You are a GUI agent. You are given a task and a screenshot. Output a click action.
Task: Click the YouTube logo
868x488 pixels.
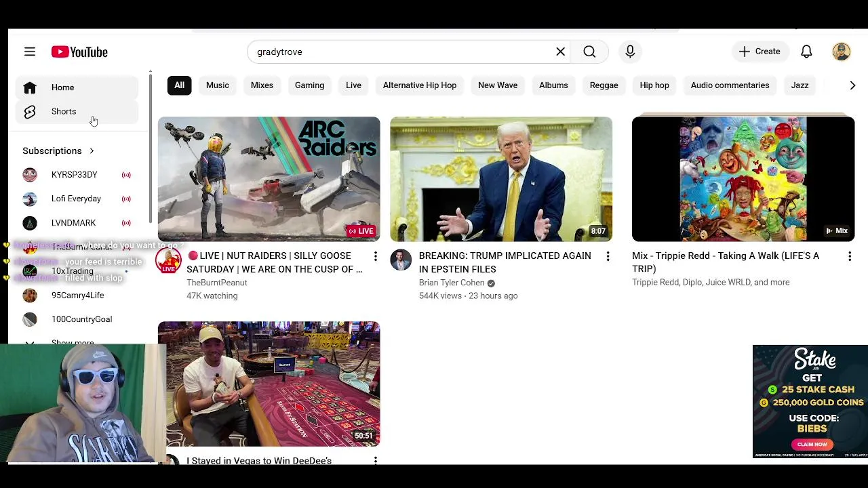[79, 52]
